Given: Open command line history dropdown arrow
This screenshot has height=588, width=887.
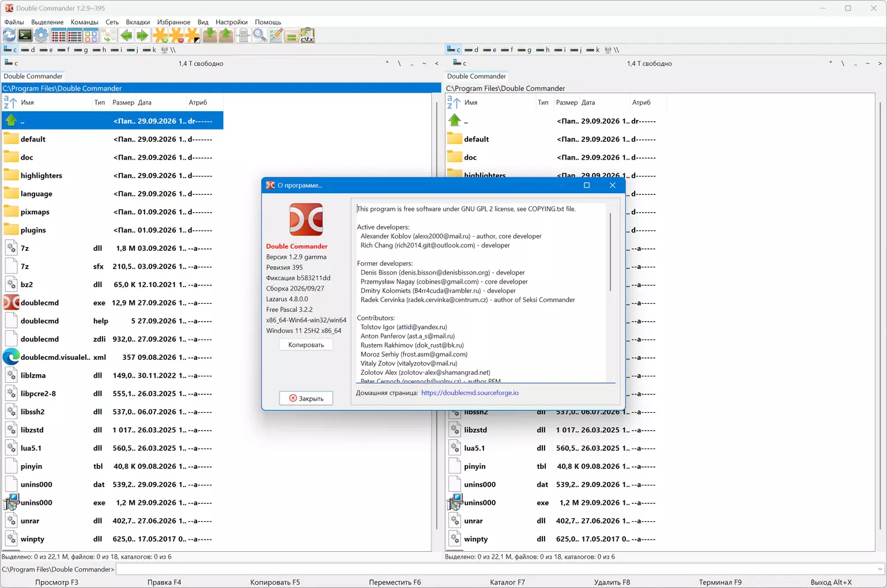Looking at the screenshot, I should [880, 570].
